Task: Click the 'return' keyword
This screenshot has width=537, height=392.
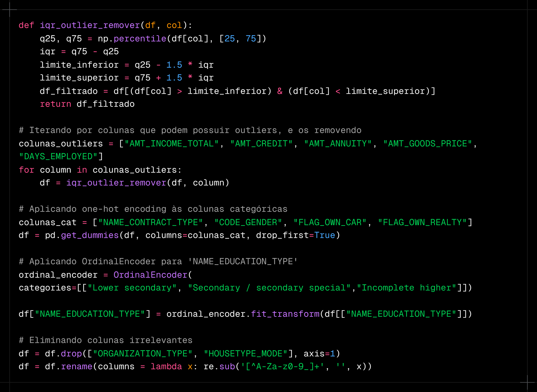Action: click(x=56, y=104)
